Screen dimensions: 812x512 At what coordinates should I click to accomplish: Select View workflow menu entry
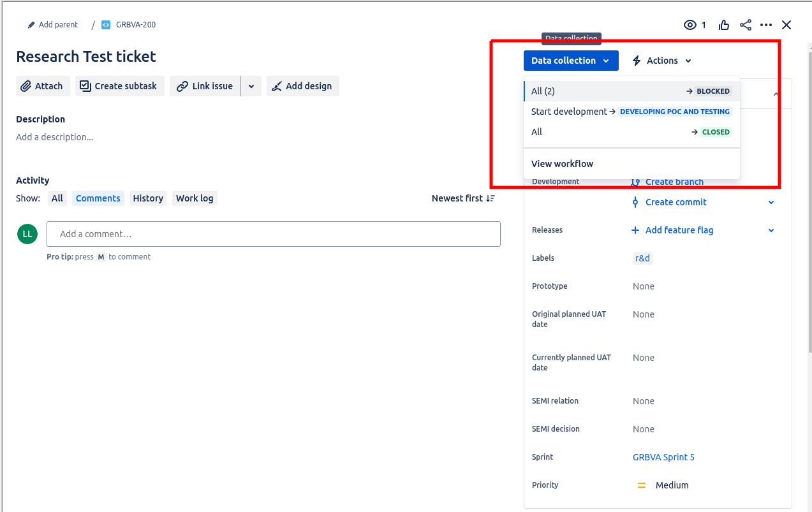coord(562,164)
